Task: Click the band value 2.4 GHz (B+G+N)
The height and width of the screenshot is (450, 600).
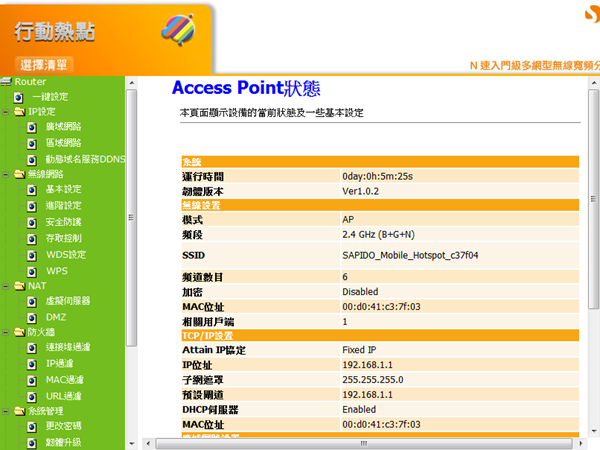Action: [x=378, y=235]
